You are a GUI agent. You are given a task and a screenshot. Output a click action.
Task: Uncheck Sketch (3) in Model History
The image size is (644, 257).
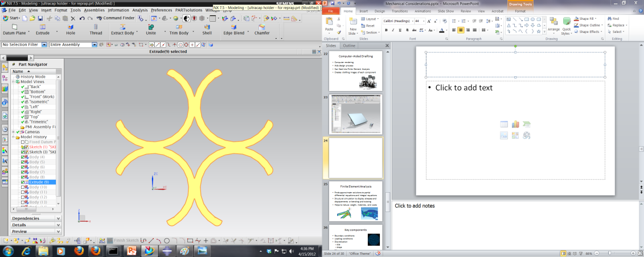[23, 152]
